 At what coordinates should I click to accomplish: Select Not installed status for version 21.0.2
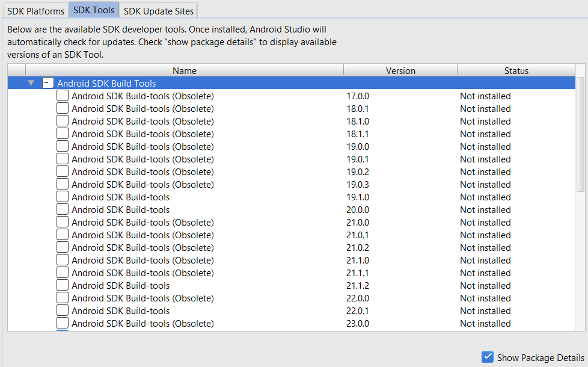click(x=485, y=248)
